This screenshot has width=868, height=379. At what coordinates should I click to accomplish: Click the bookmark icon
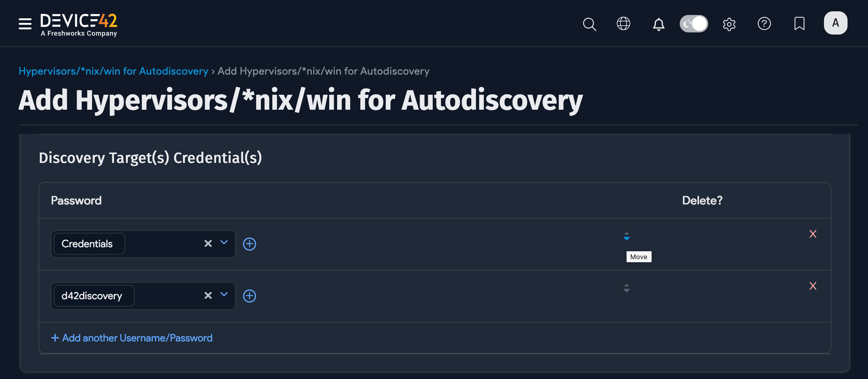click(x=799, y=24)
